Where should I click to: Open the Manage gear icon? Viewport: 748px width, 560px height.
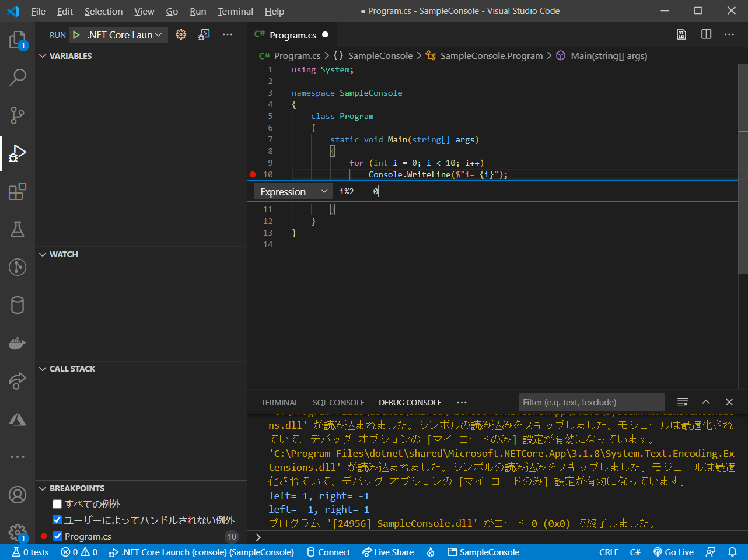[18, 531]
